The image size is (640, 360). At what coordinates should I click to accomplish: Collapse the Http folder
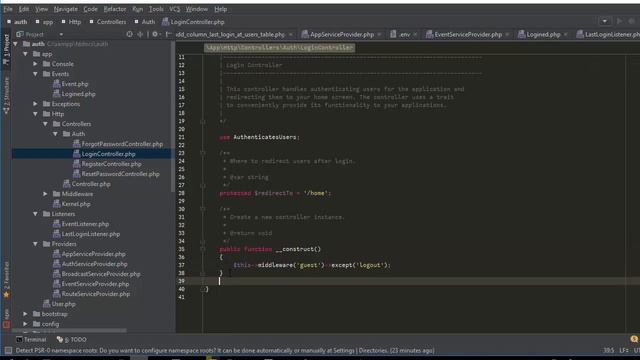tap(36, 114)
